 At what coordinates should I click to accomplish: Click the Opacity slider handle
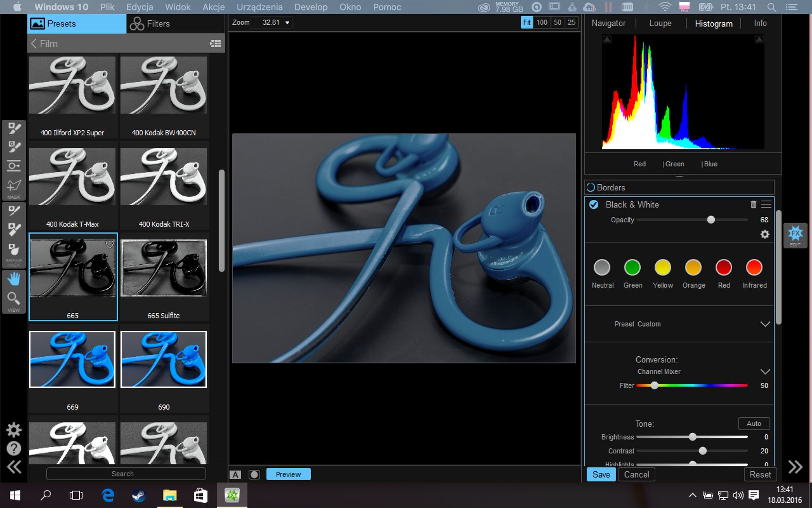(710, 220)
